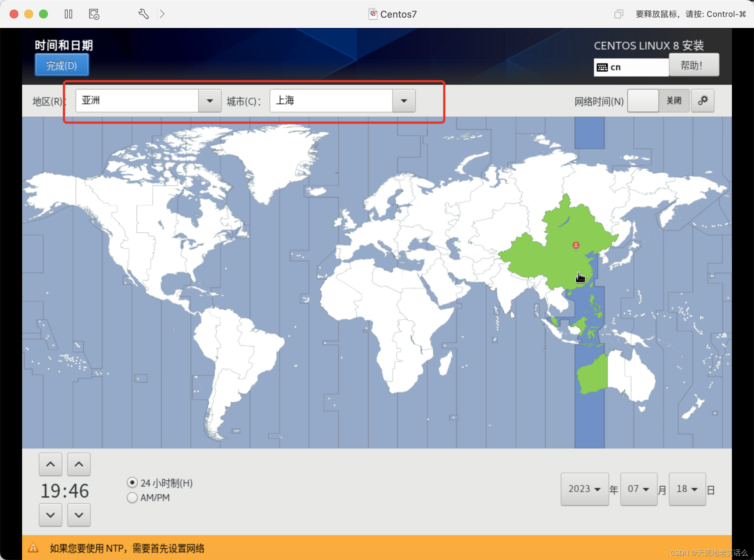
Task: Expand the 城市 city dropdown showing 上海
Action: [404, 100]
